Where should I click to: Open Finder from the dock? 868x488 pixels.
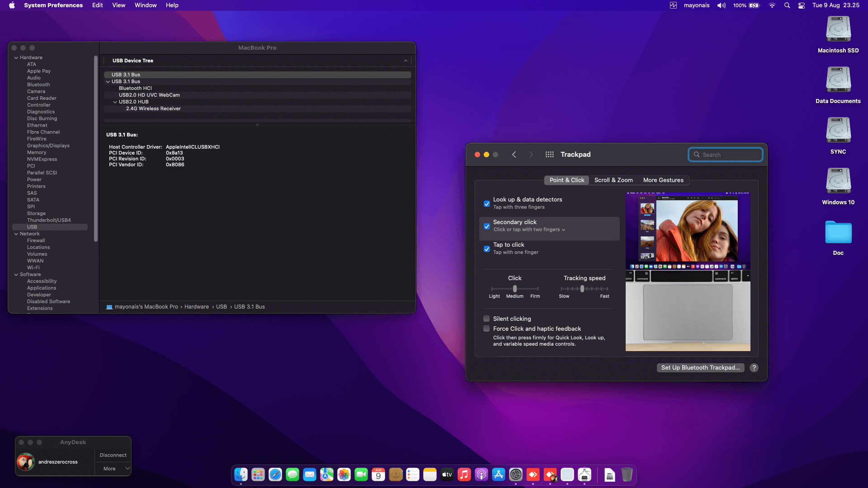click(241, 474)
